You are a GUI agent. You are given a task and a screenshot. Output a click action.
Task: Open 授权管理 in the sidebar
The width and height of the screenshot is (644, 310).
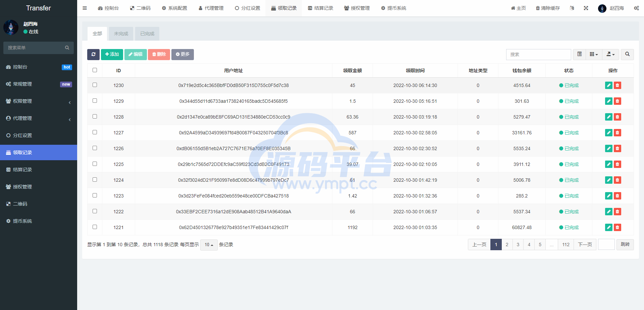(39, 187)
